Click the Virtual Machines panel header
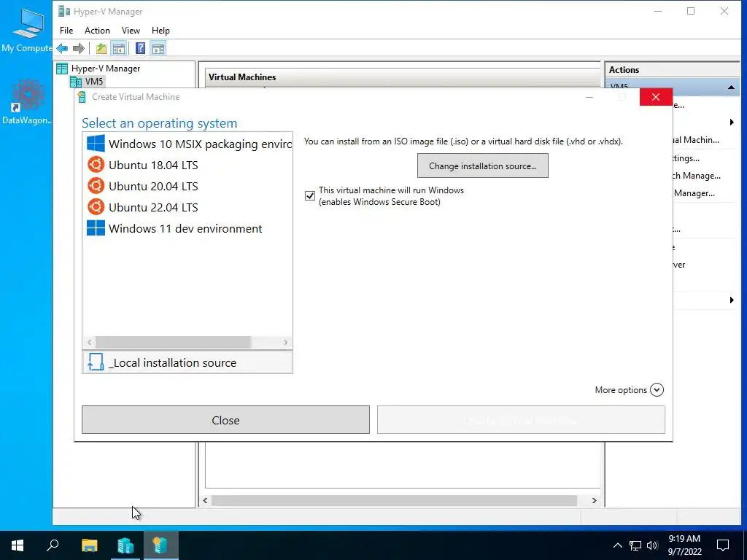 click(403, 77)
